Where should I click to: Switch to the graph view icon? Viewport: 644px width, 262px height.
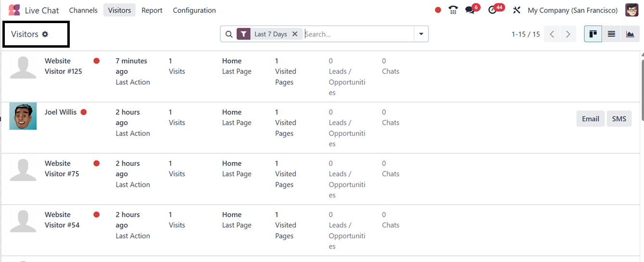click(630, 34)
